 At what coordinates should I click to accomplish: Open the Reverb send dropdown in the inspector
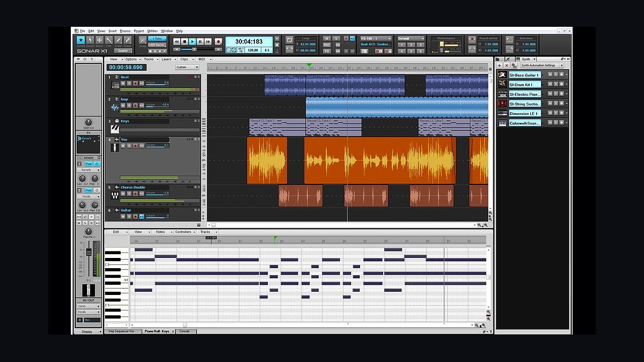(x=89, y=169)
